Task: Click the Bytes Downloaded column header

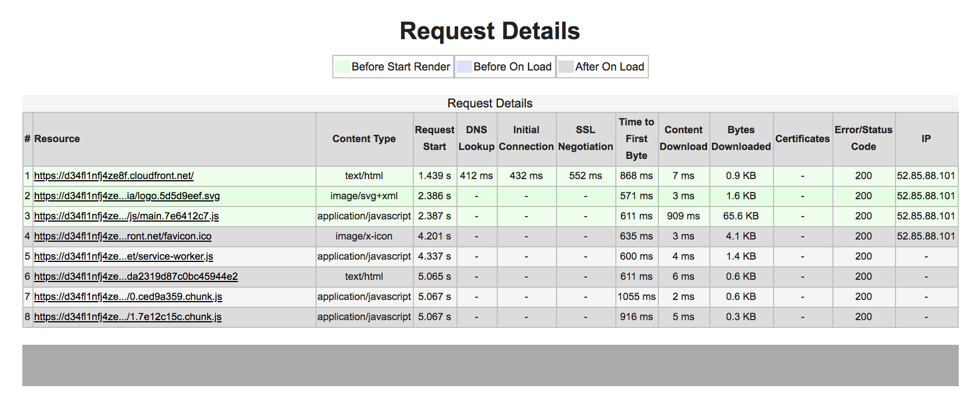Action: pyautogui.click(x=741, y=138)
